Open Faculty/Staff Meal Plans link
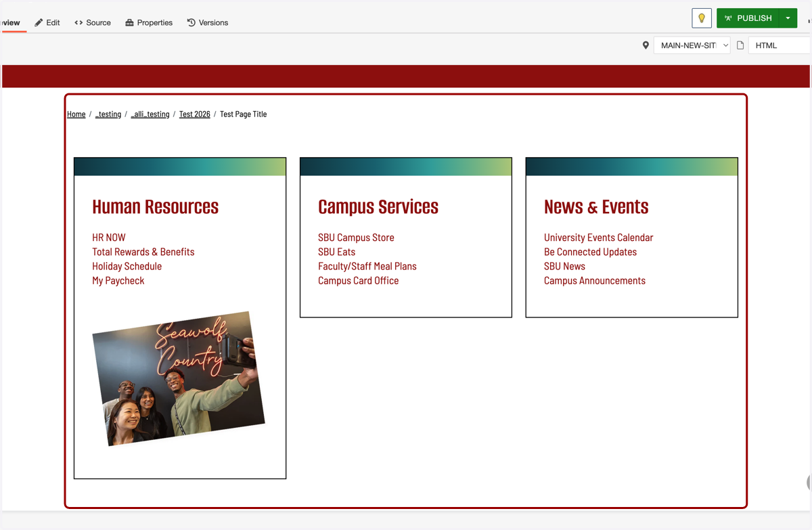812x530 pixels. point(367,266)
